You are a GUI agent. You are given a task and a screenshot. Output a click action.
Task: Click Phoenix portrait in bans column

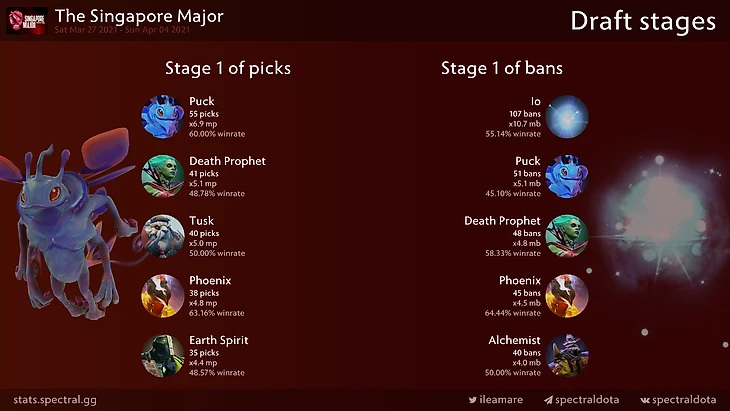[567, 296]
